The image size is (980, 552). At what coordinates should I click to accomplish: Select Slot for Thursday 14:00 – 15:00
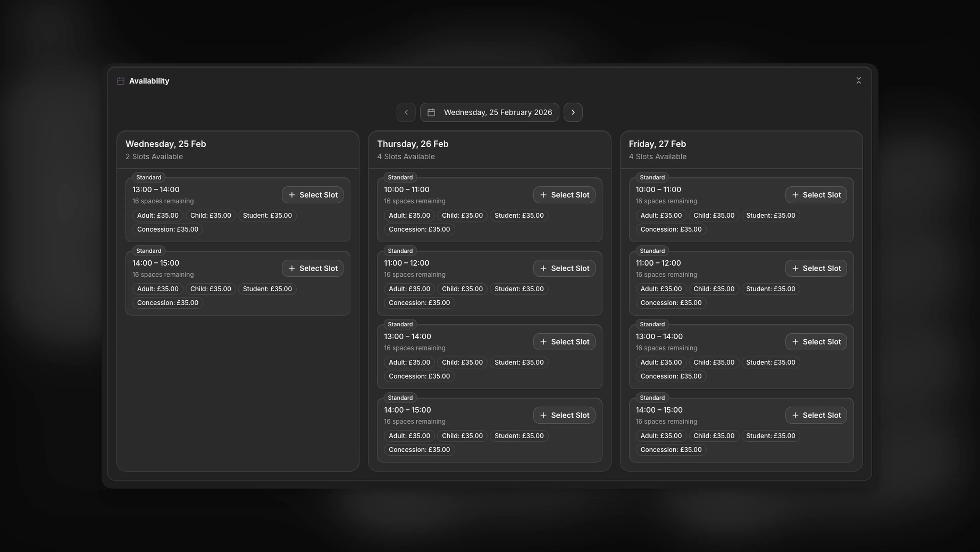[x=564, y=415]
